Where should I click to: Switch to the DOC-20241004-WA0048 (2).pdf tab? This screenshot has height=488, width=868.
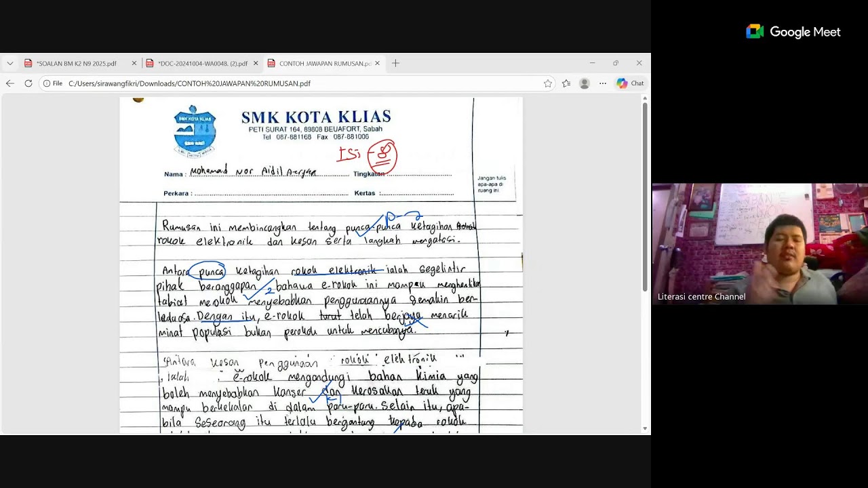pos(201,63)
